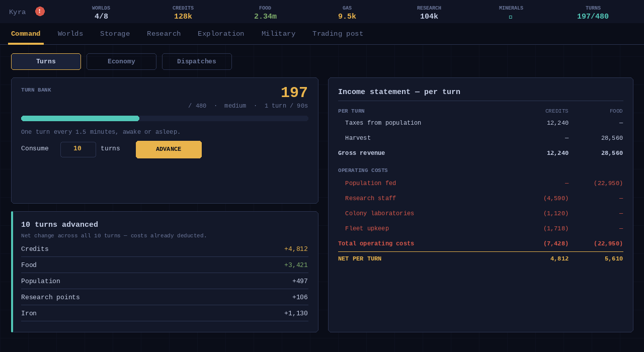Click the CREDITS column header
Screen dimensions: 644x352
(x=557, y=111)
